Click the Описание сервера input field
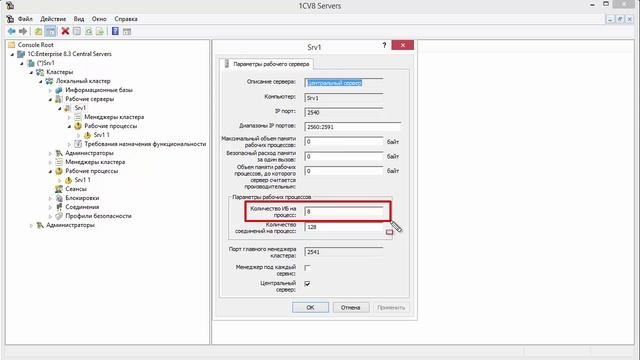The height and width of the screenshot is (360, 640). tap(344, 83)
